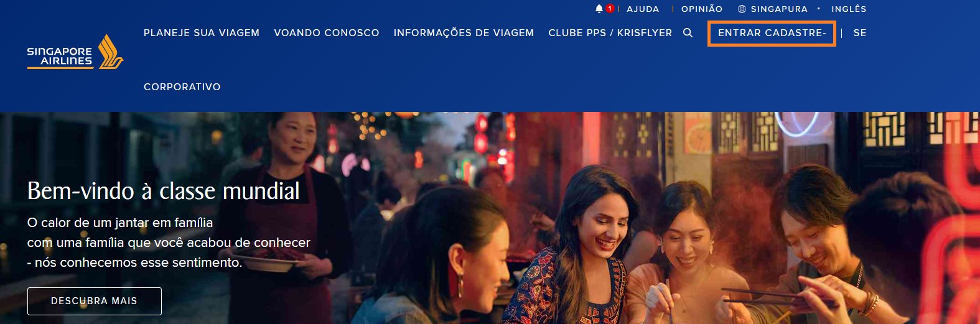
Task: Open the VOANDO CONOSCO menu
Action: click(327, 33)
